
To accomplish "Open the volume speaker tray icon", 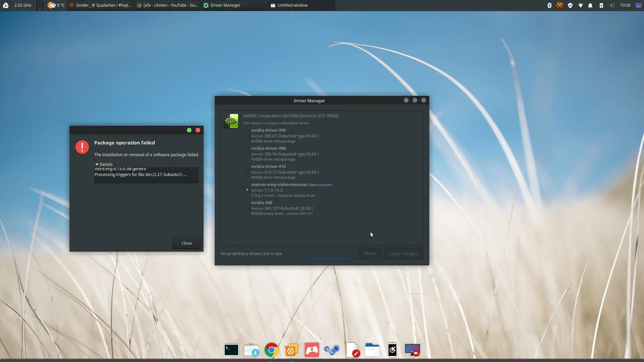I will coord(612,5).
